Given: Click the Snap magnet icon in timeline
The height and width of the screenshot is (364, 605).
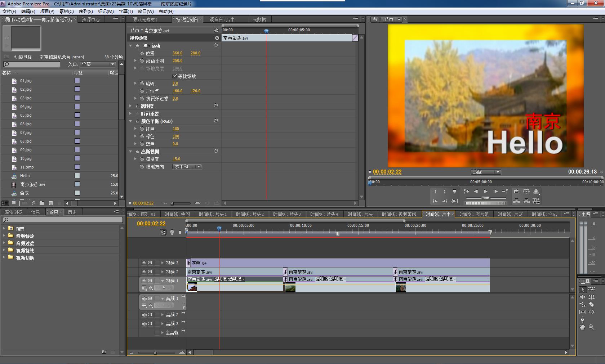Looking at the screenshot, I should pyautogui.click(x=163, y=233).
